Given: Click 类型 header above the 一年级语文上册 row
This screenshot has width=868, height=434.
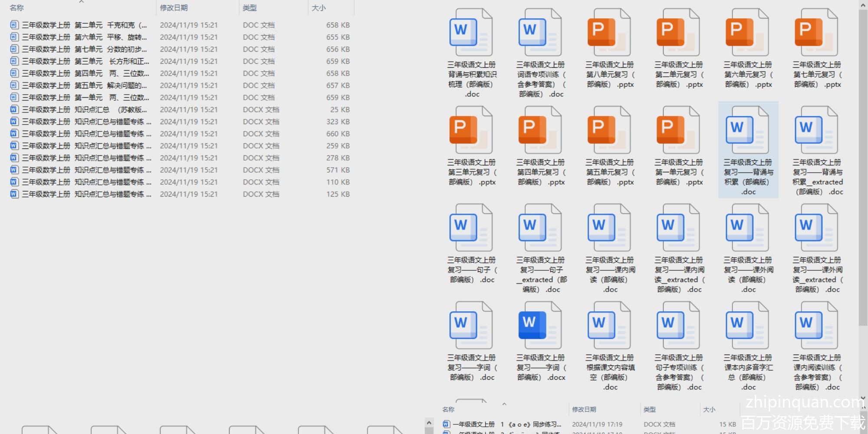Looking at the screenshot, I should pos(650,409).
